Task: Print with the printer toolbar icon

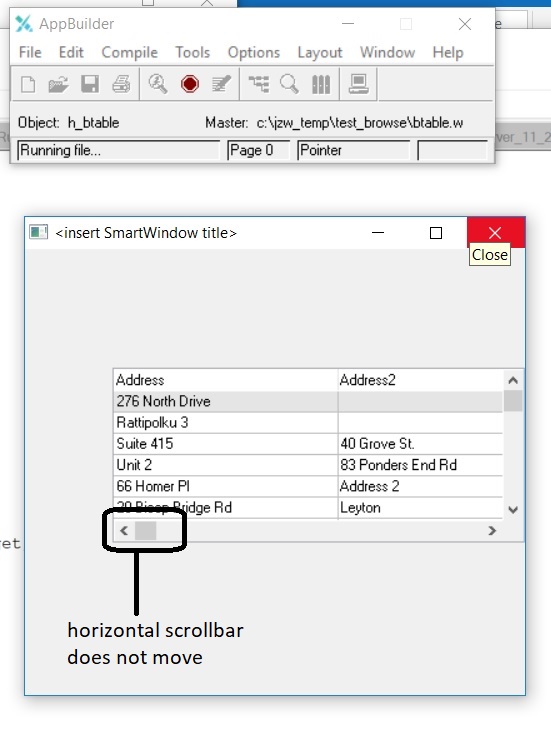Action: 121,84
